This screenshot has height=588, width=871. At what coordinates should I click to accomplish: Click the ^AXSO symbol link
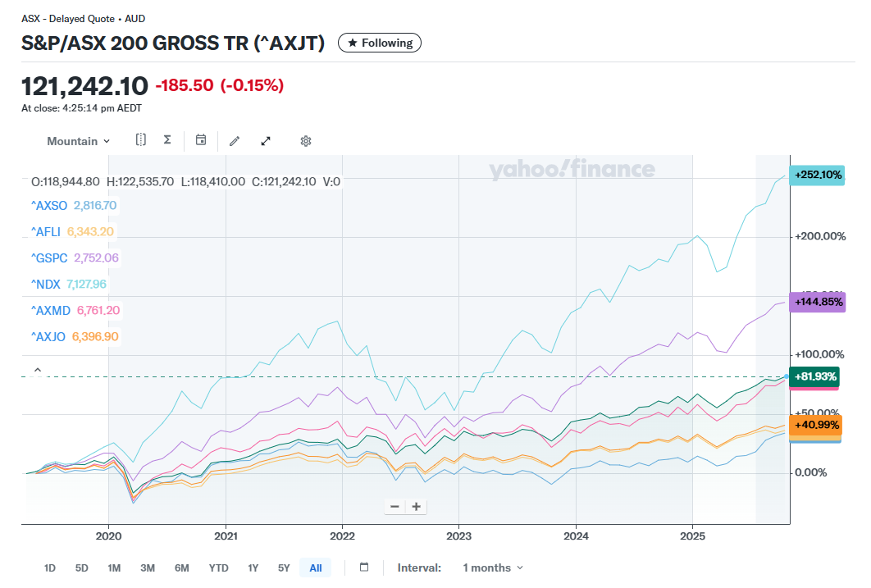[x=51, y=205]
